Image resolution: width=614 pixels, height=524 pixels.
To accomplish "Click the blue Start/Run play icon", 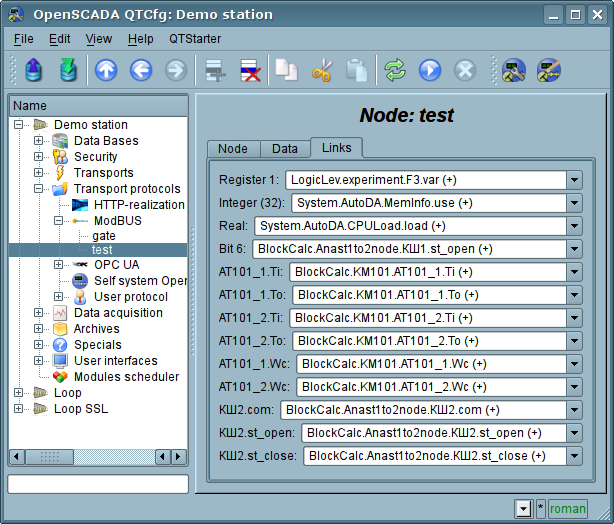I will pyautogui.click(x=429, y=71).
